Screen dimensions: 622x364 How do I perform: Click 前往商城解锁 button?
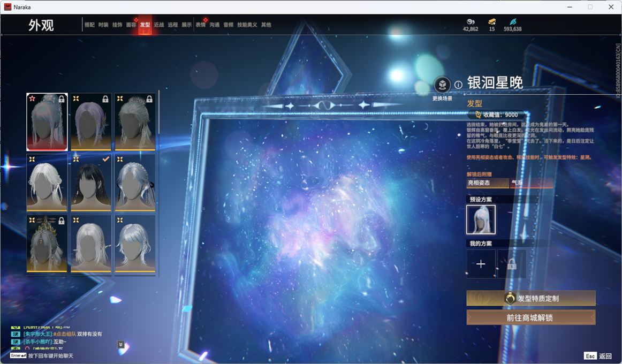tap(531, 317)
